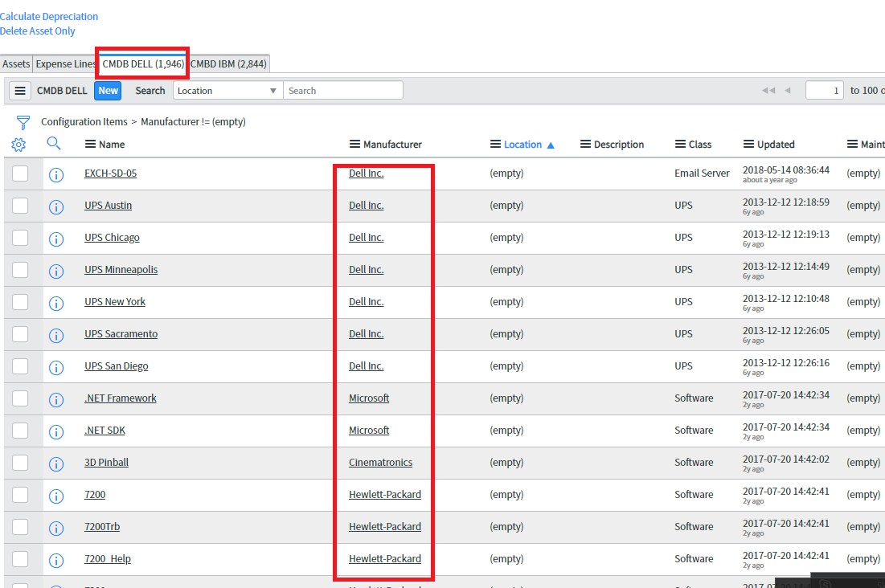Screen dimensions: 885x588
Task: Go to previous page arrow
Action: point(788,90)
